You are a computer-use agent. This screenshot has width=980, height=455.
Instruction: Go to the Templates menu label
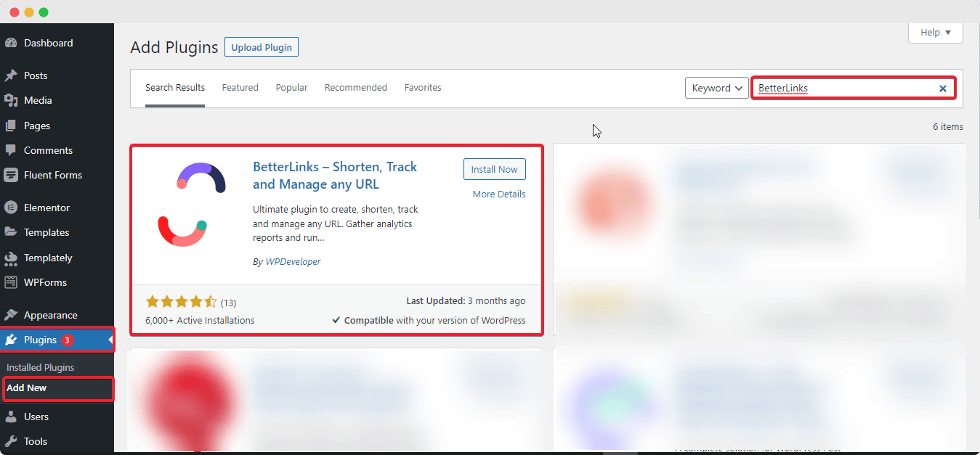(x=46, y=232)
